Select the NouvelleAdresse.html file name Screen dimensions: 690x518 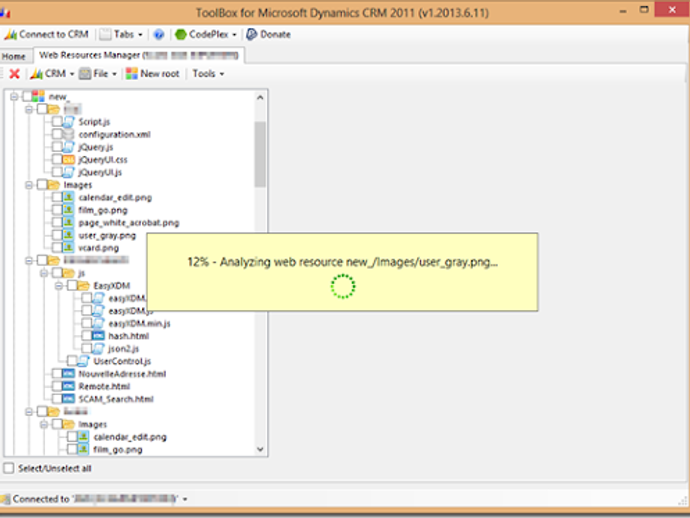click(x=122, y=374)
